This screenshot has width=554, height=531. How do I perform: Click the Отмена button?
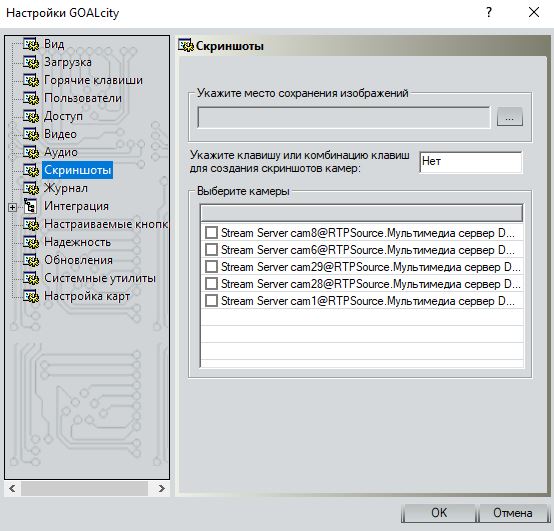(513, 513)
